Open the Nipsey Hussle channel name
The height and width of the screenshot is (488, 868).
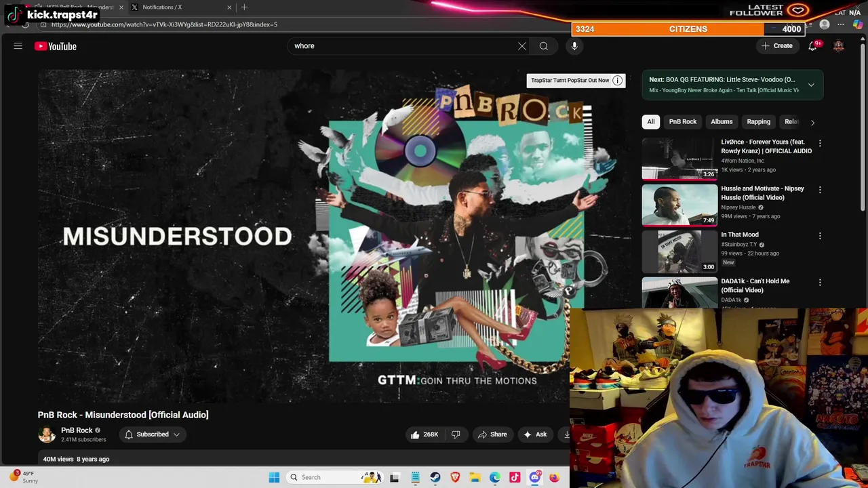pos(738,207)
